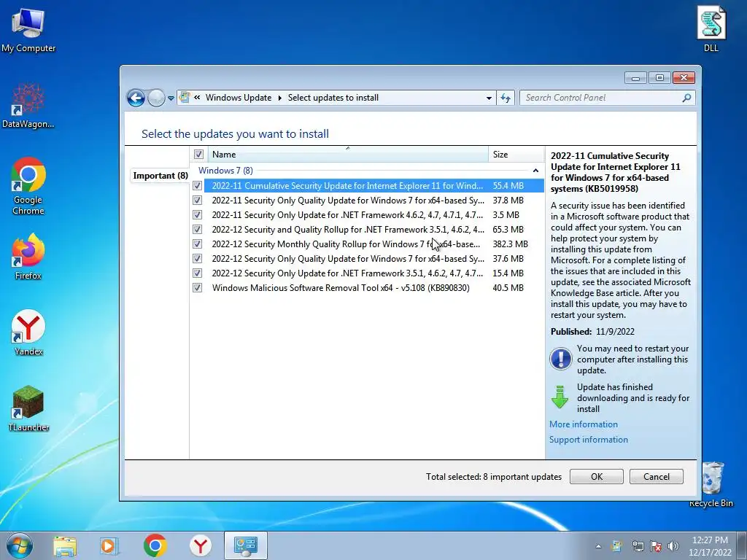Uncheck 2022-12 Security and Quality Rollup .NET
Screen dimensions: 747x560
(x=197, y=230)
